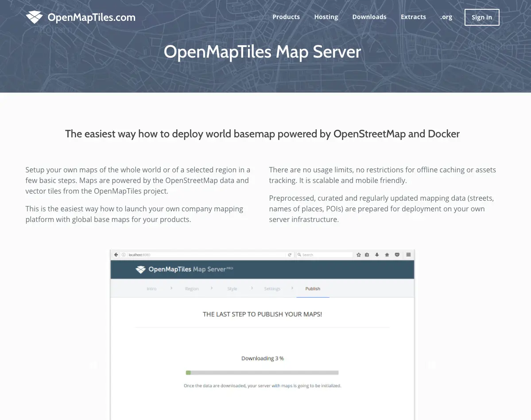
Task: Open the Hosting page in navigation
Action: tap(326, 17)
